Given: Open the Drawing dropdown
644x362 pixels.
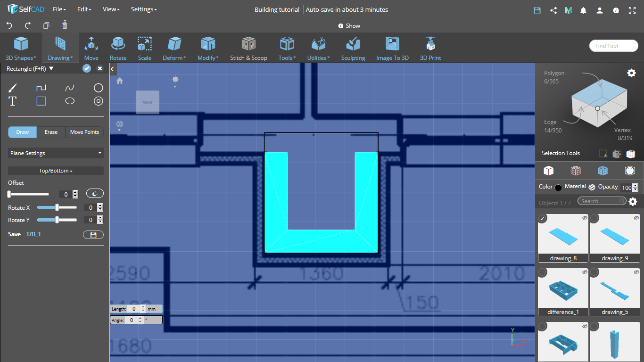Looking at the screenshot, I should point(60,49).
